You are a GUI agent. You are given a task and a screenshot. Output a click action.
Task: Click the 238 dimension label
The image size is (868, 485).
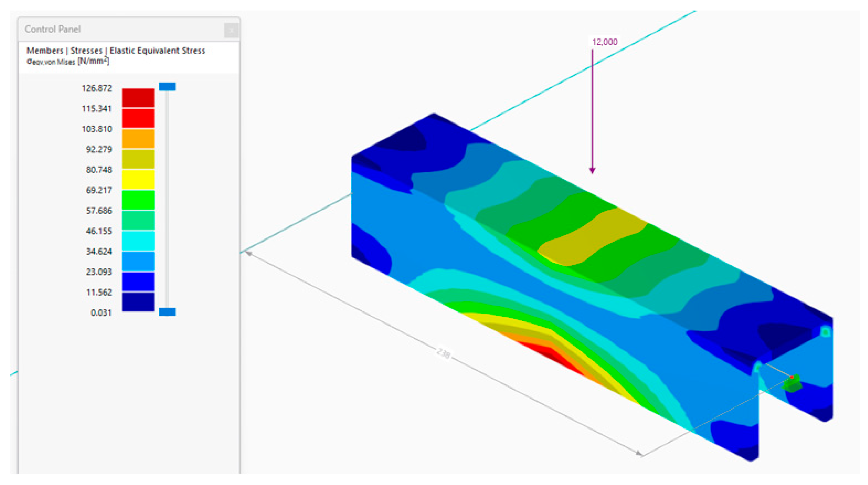(443, 353)
